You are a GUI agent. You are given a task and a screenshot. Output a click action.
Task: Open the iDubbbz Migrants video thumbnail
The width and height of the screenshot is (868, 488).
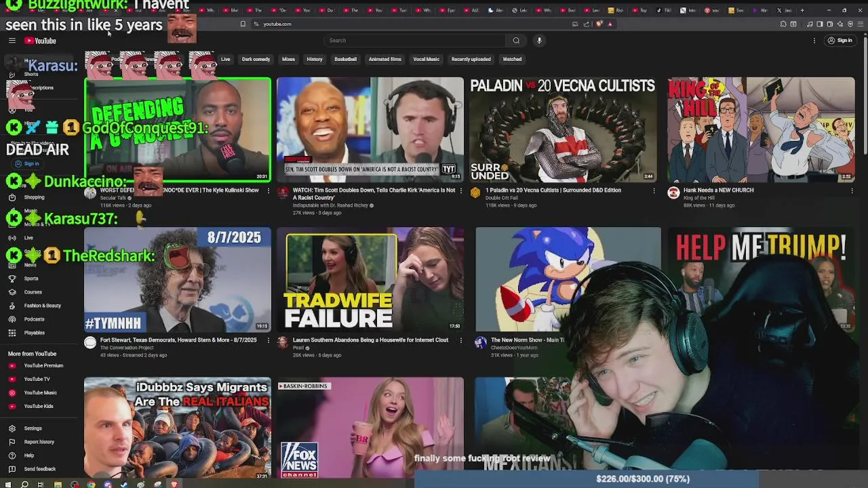[x=177, y=428]
